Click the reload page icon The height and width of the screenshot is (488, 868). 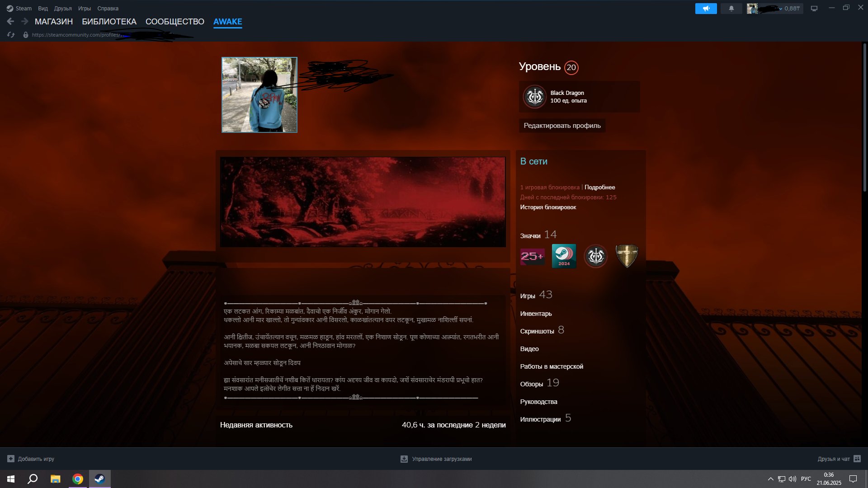coord(11,35)
